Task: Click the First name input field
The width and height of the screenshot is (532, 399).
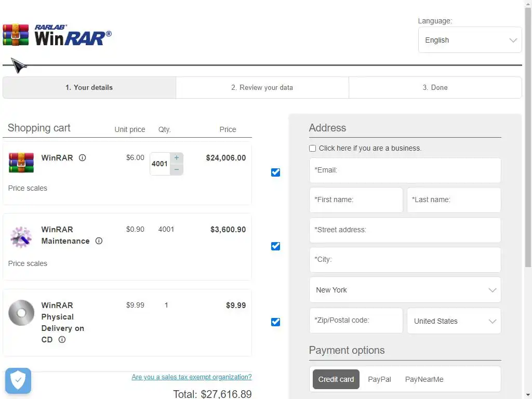Action: tap(356, 200)
